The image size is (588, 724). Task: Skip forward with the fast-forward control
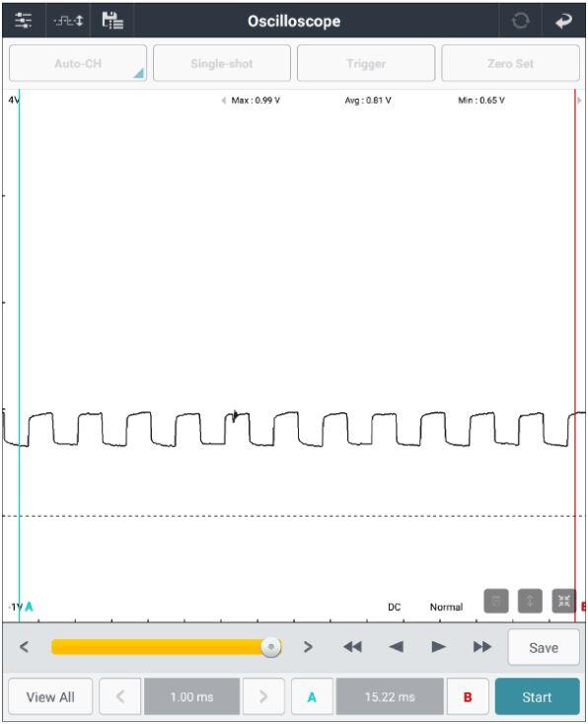(x=481, y=647)
